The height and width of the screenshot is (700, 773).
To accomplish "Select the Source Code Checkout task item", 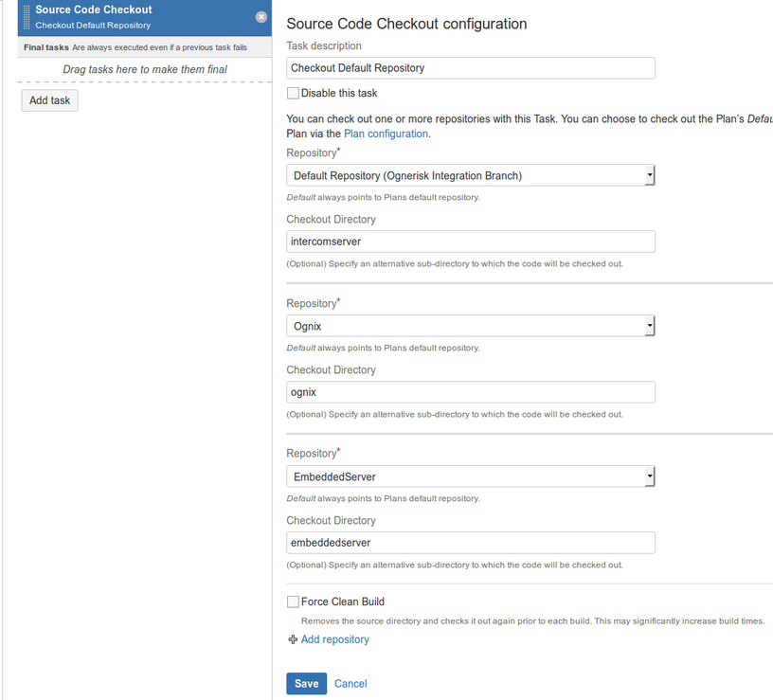I will (x=144, y=18).
